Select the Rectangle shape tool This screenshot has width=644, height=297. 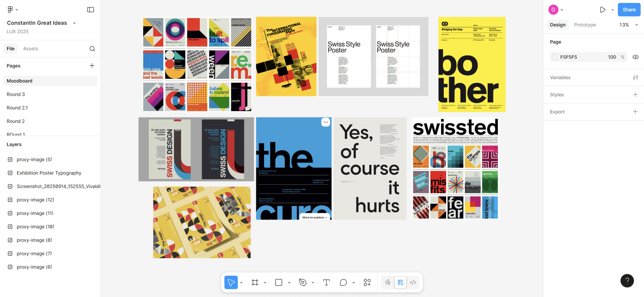pos(278,282)
